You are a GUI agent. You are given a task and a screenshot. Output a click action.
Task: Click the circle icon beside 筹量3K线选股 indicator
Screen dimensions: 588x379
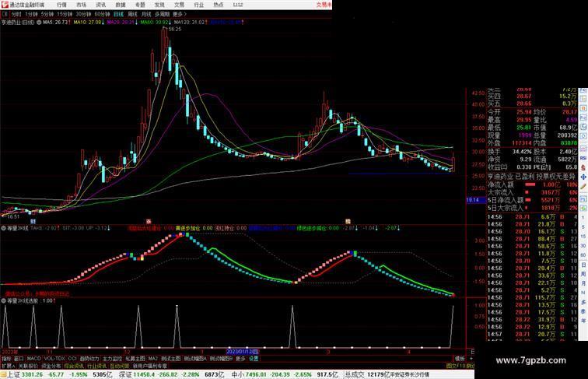coord(3,300)
